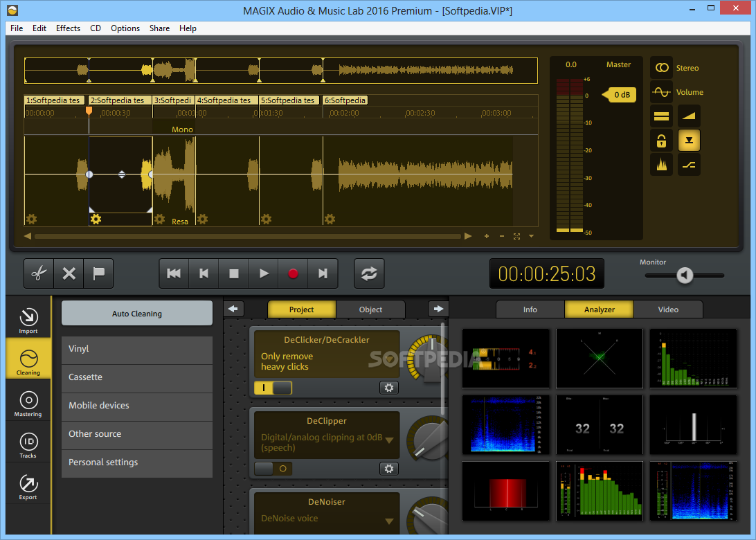This screenshot has height=540, width=756.
Task: Stop playback
Action: click(x=234, y=273)
